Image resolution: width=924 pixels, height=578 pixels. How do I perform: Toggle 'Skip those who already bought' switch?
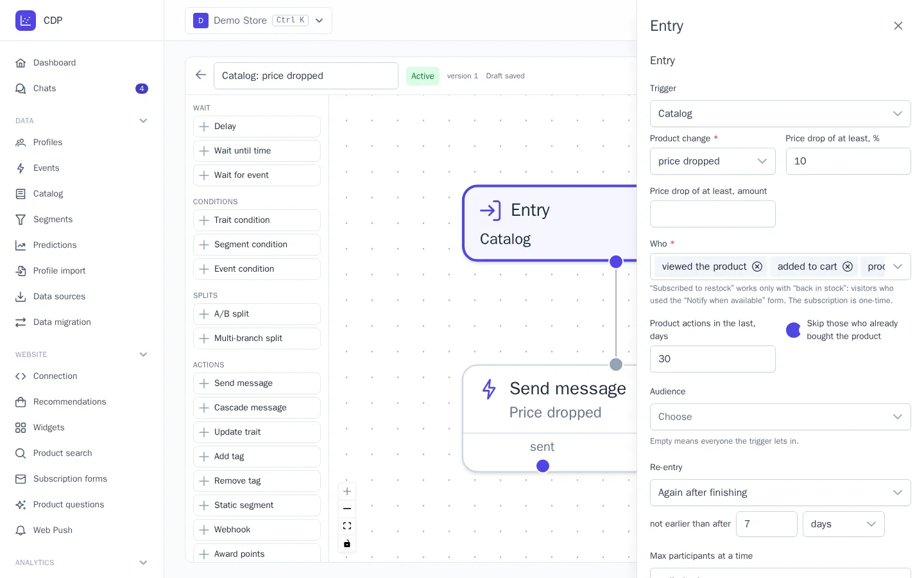[794, 330]
